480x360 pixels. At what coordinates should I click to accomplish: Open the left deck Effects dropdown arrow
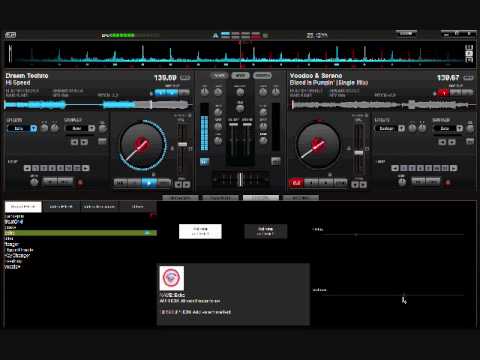pyautogui.click(x=34, y=128)
